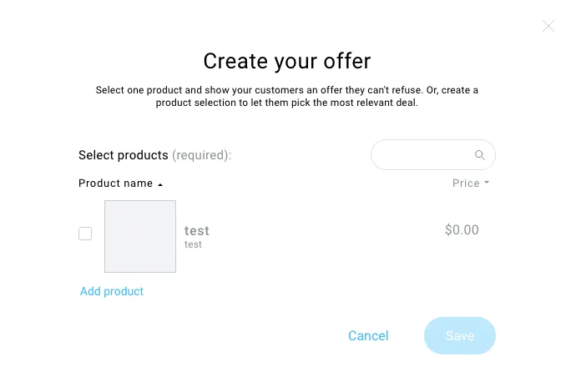The image size is (576, 392).
Task: Open the Price sort dropdown arrow
Action: (x=487, y=182)
